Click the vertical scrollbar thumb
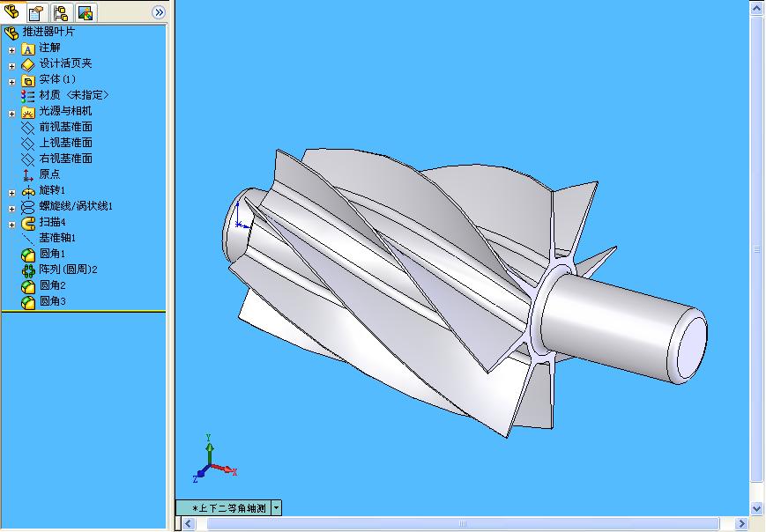 pos(756,248)
